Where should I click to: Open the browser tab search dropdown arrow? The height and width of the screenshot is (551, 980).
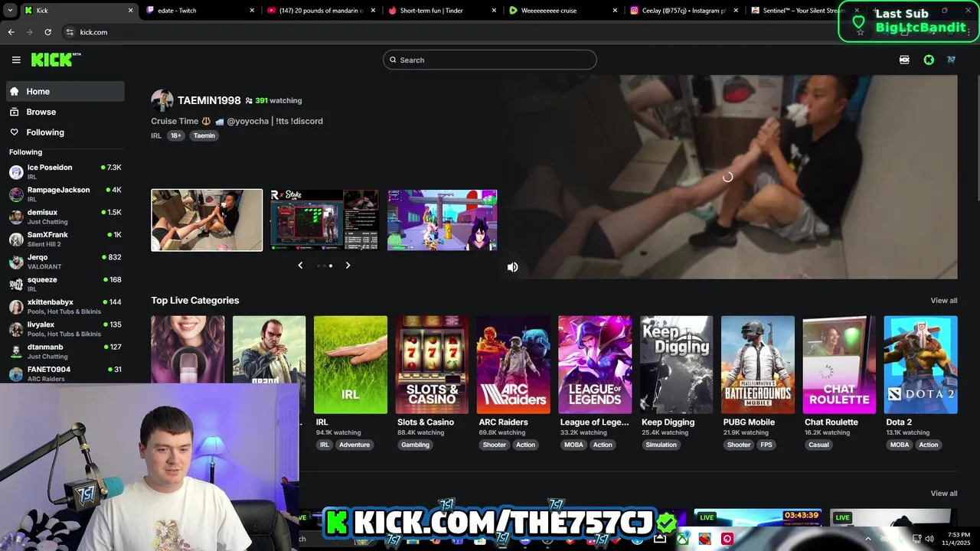pyautogui.click(x=11, y=11)
